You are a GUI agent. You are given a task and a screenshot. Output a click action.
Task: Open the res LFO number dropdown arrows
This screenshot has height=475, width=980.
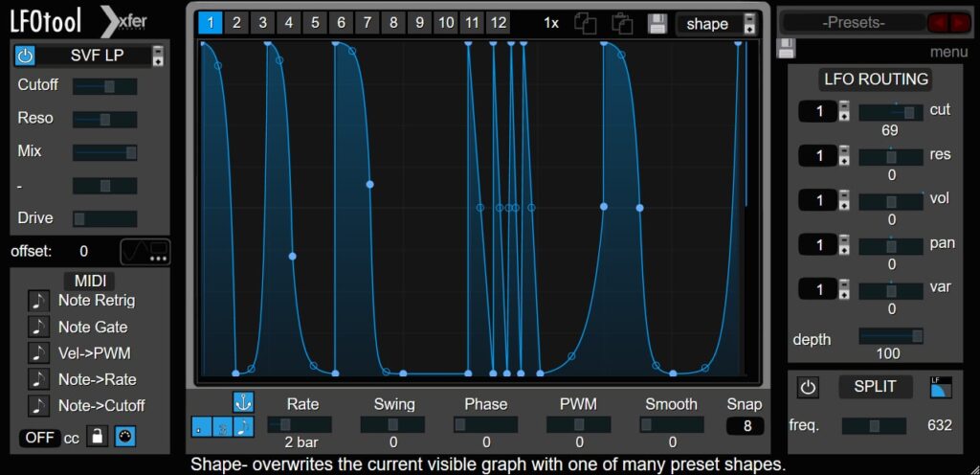(x=844, y=156)
